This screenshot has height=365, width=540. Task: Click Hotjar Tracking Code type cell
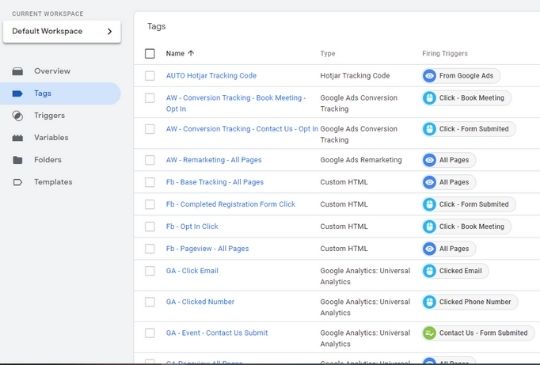[x=355, y=76]
